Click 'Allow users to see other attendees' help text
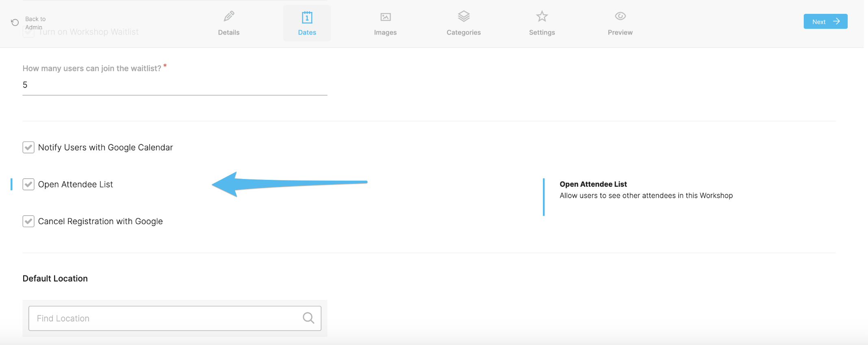 646,196
